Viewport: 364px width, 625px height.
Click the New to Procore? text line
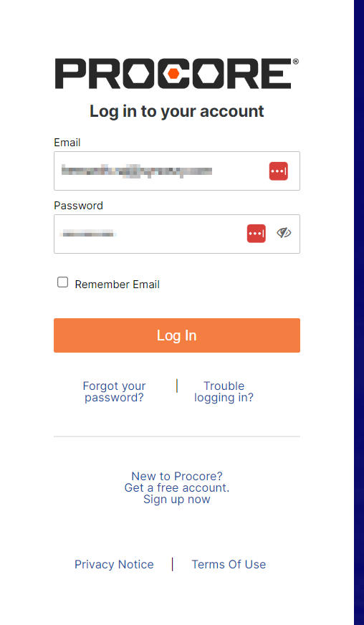(176, 476)
